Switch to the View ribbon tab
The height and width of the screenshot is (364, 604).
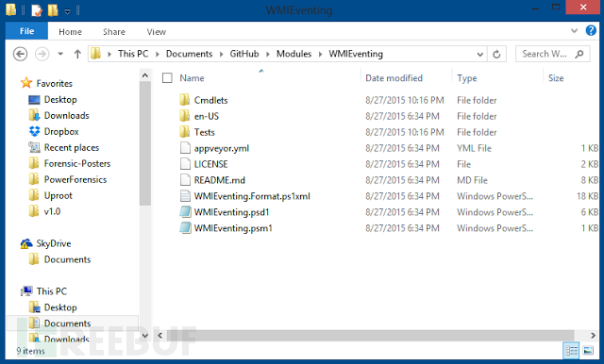[x=157, y=32]
